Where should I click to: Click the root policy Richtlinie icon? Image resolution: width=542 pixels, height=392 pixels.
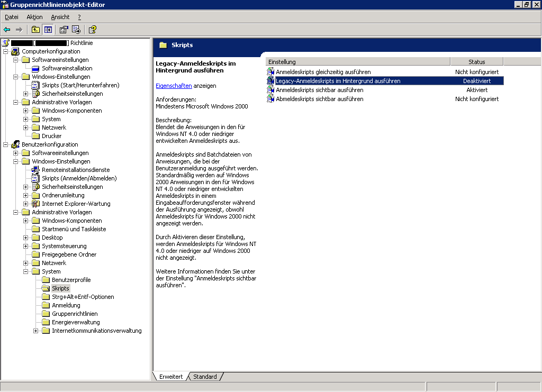pyautogui.click(x=5, y=43)
